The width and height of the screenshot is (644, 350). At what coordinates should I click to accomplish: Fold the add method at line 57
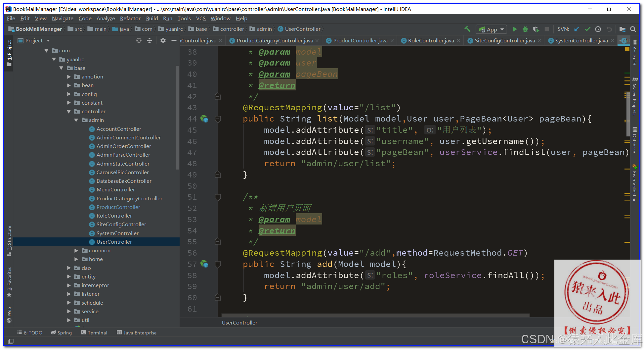pos(218,264)
